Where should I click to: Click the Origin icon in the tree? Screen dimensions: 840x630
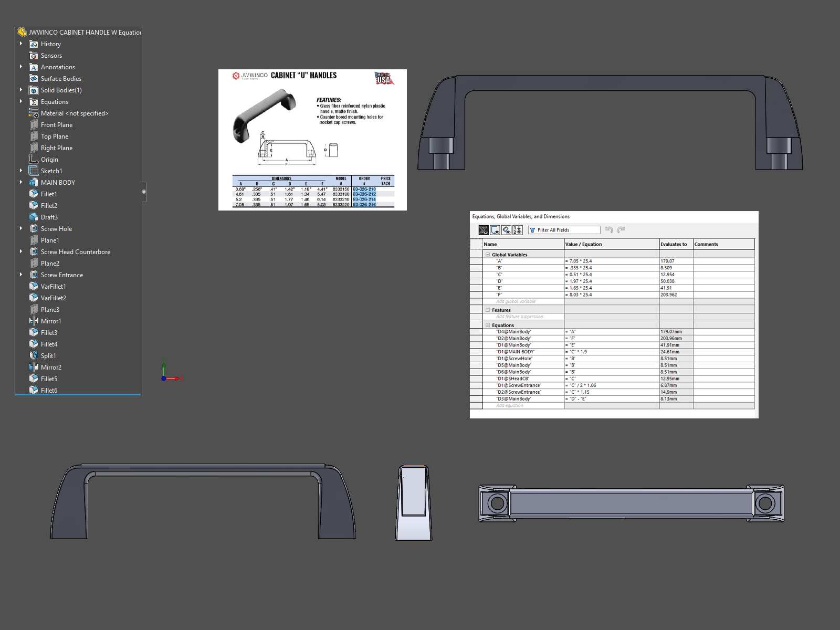(x=34, y=160)
